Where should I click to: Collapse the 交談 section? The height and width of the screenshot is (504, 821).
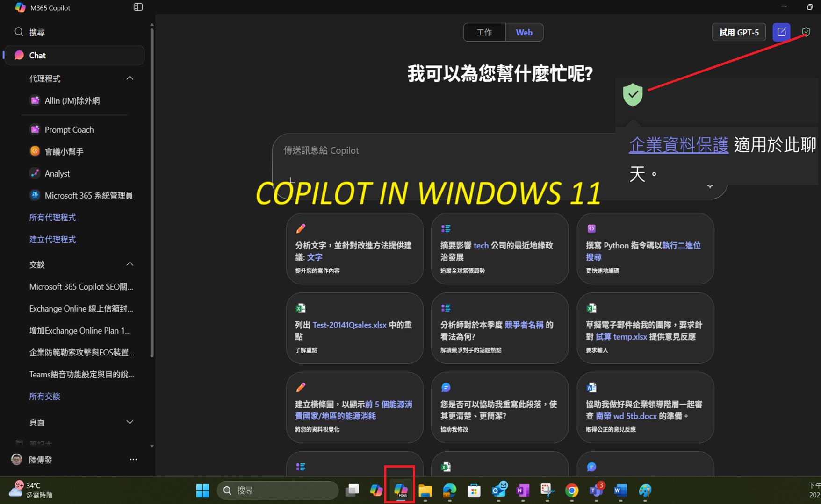coord(130,264)
